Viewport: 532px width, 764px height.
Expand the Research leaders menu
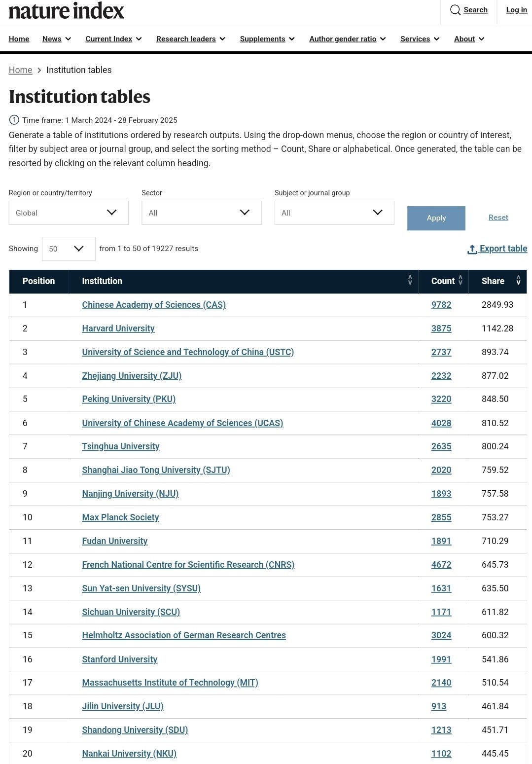tap(191, 39)
